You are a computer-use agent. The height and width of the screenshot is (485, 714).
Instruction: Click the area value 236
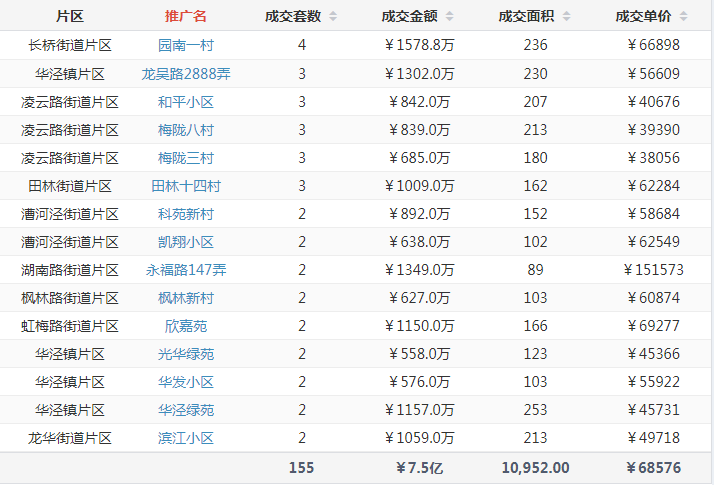536,45
